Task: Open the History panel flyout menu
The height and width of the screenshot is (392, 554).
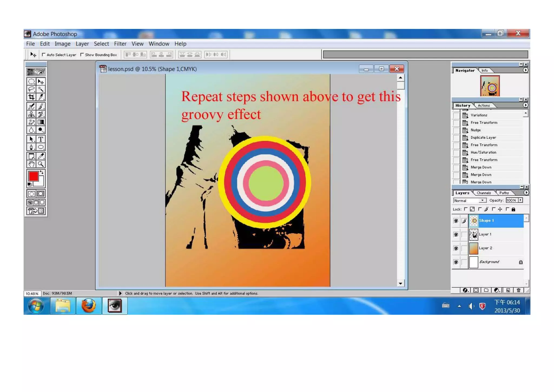Action: [525, 105]
